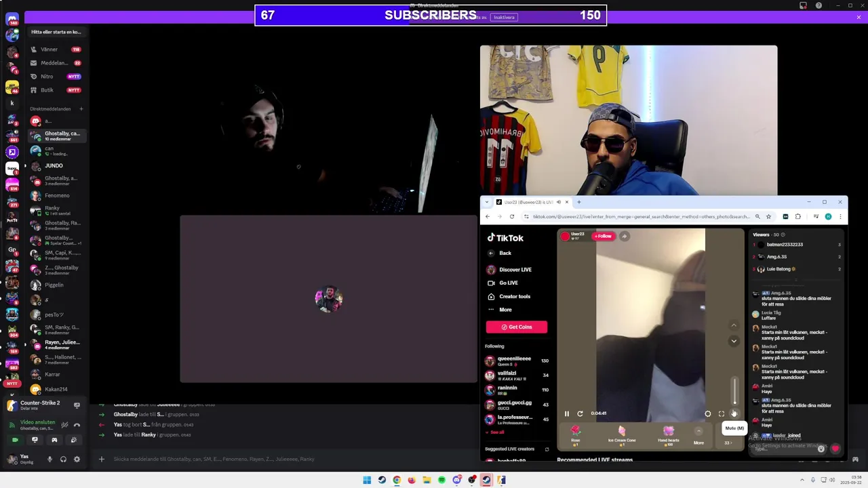
Task: Send heart like in TikTok chat
Action: (835, 449)
